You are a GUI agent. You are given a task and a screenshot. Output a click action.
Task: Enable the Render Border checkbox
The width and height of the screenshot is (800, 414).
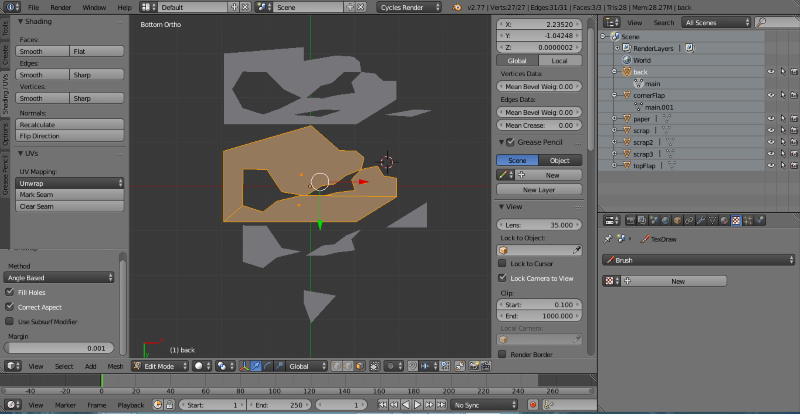502,354
